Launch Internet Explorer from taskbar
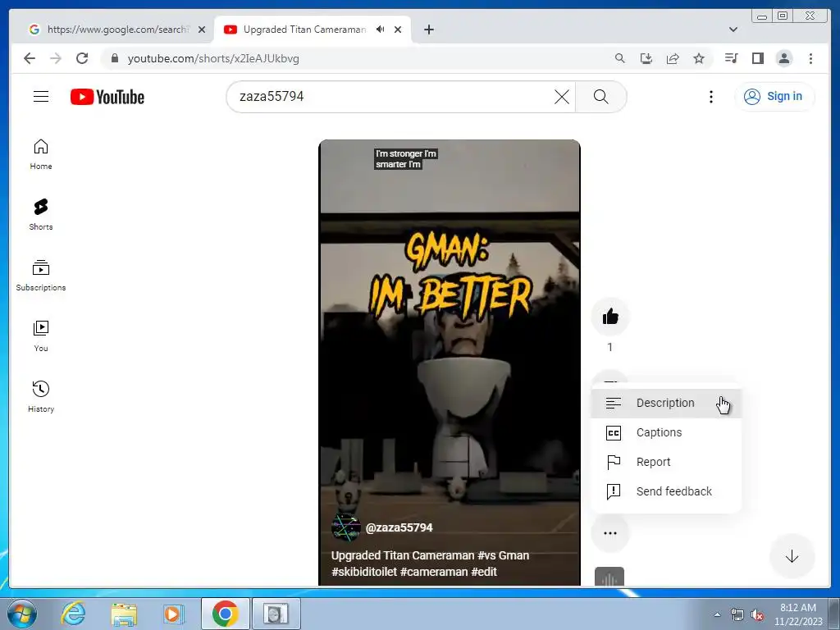 73,614
